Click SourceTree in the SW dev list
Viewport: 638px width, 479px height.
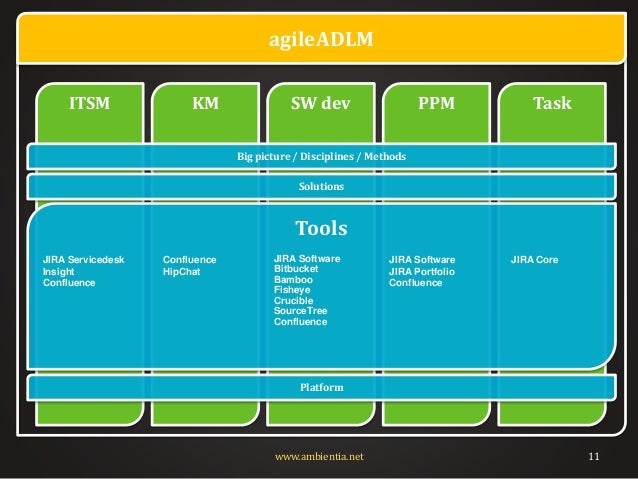coord(301,311)
